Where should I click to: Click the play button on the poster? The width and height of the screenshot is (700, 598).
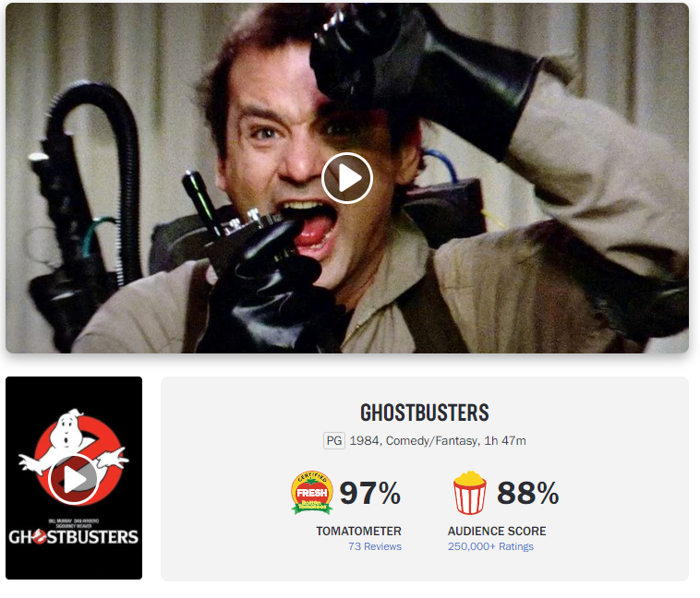[x=74, y=479]
